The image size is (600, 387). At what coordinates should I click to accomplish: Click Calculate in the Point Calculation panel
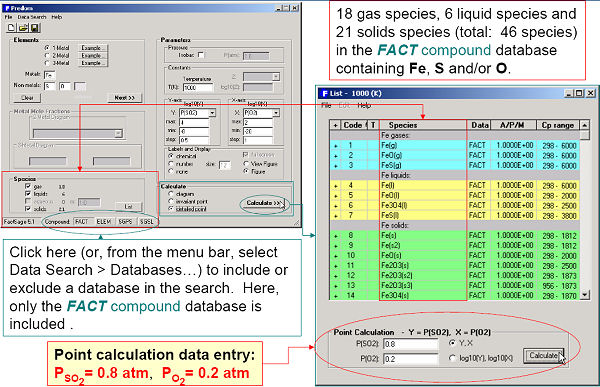543,356
